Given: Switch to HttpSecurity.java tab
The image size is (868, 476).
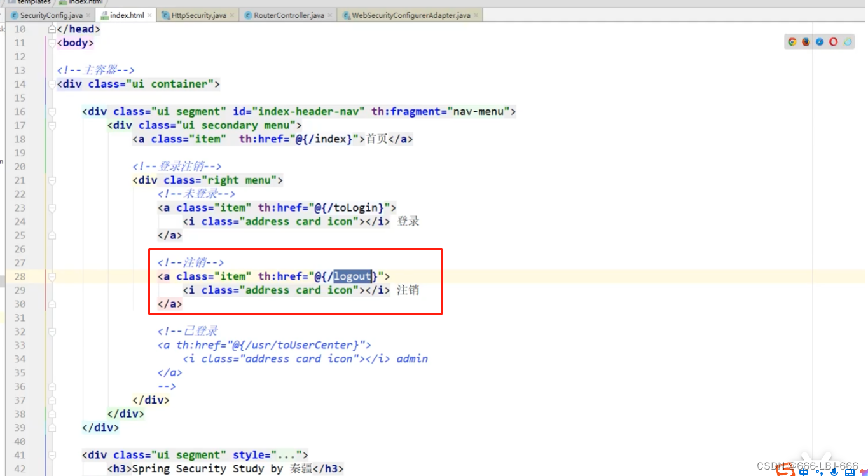Looking at the screenshot, I should (198, 15).
